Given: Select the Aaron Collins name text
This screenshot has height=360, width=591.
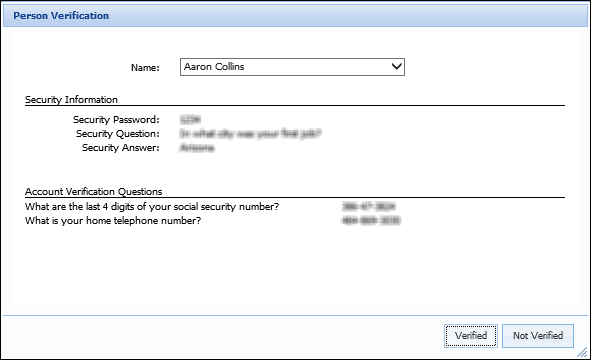Looking at the screenshot, I should [x=214, y=67].
